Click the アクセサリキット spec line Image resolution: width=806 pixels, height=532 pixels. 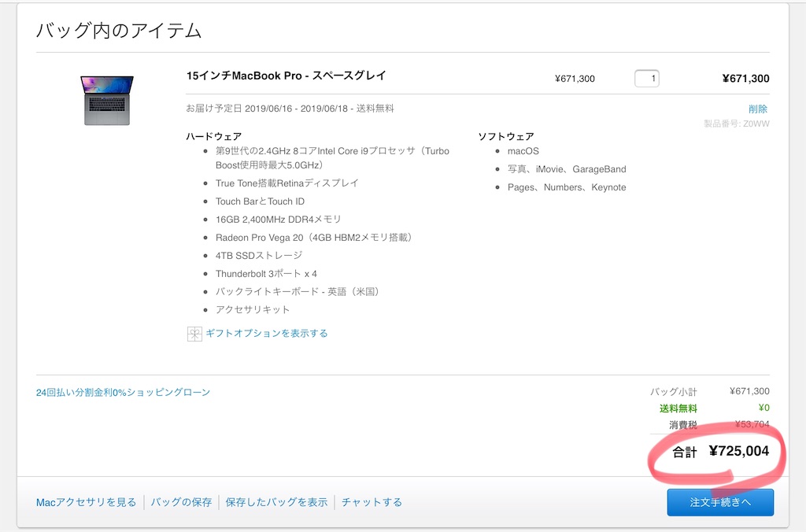click(253, 309)
